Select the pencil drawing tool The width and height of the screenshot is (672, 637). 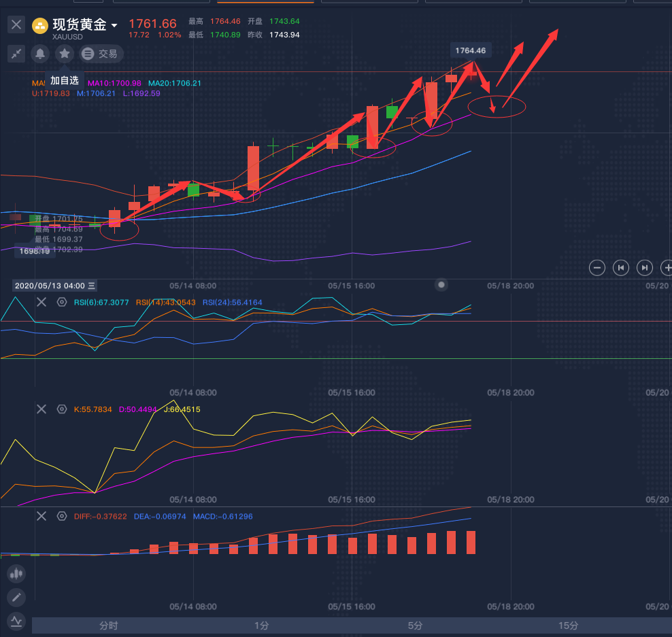coord(16,598)
